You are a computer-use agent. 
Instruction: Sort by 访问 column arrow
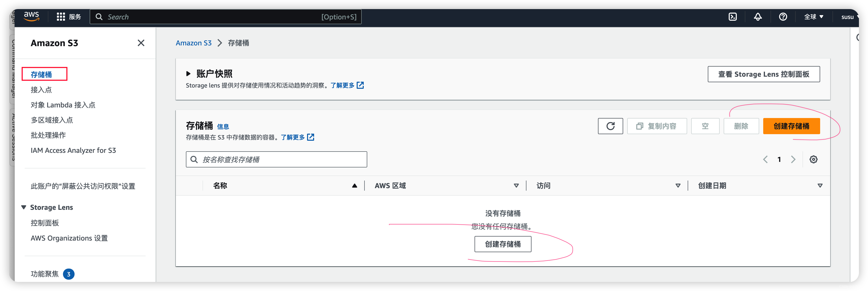678,186
